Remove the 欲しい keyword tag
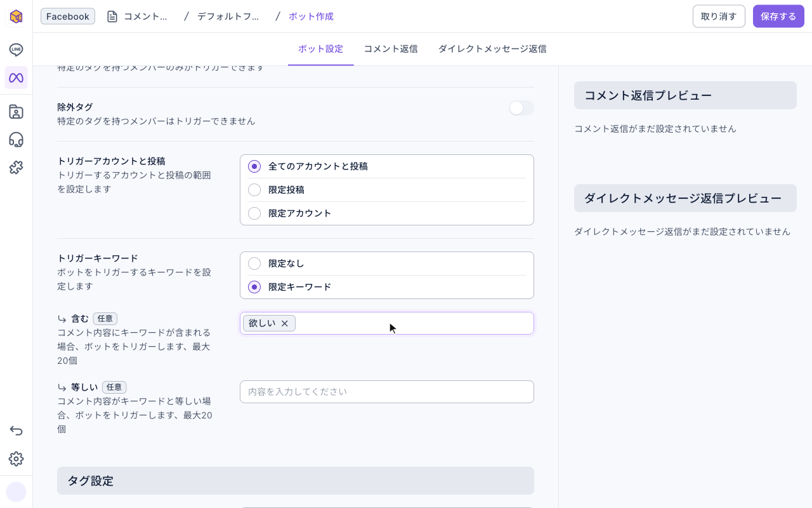This screenshot has height=508, width=812. point(285,323)
